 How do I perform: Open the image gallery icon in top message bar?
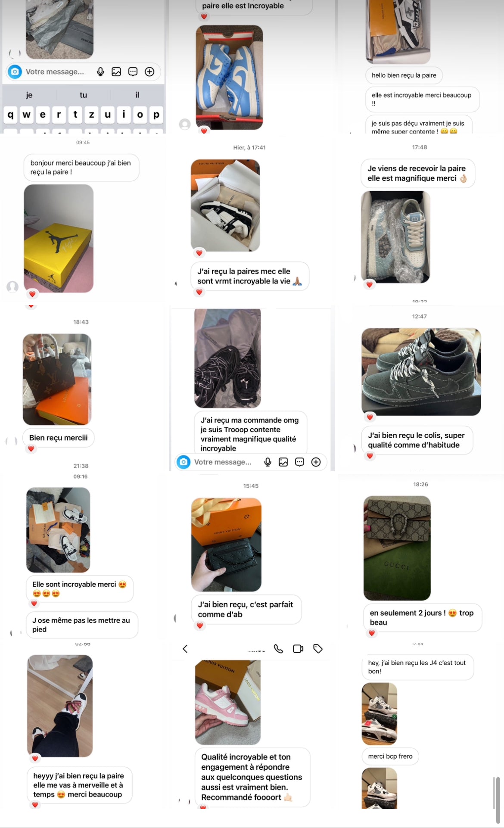[116, 72]
